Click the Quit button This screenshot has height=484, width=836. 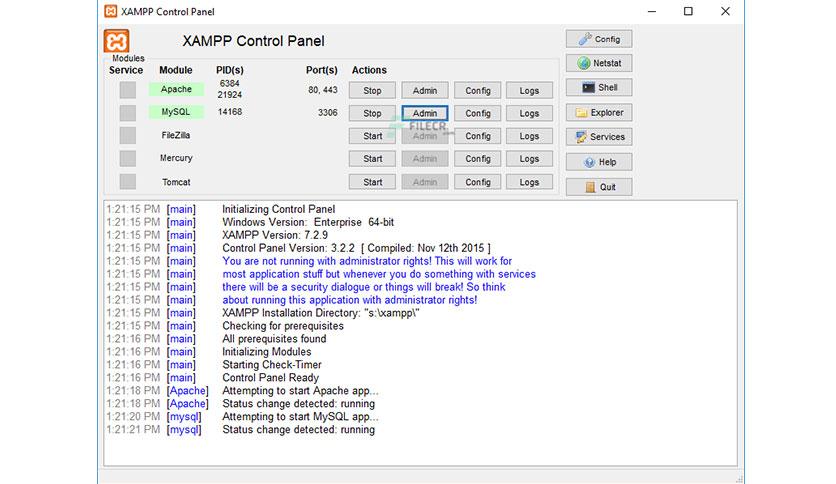599,187
